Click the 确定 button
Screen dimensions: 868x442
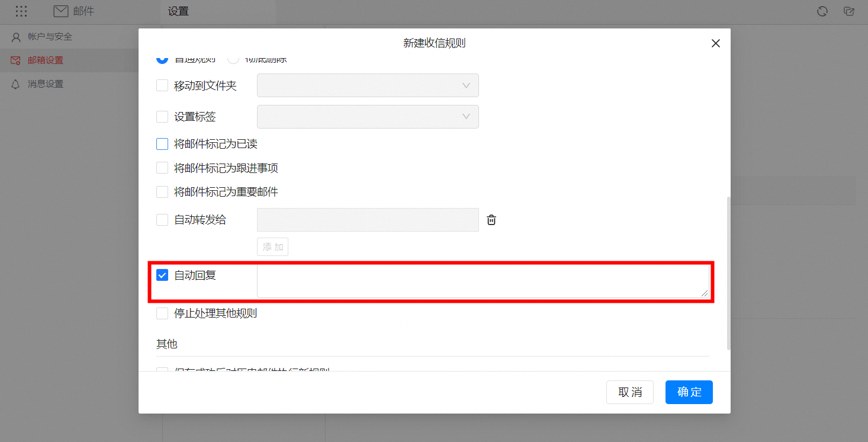coord(689,392)
